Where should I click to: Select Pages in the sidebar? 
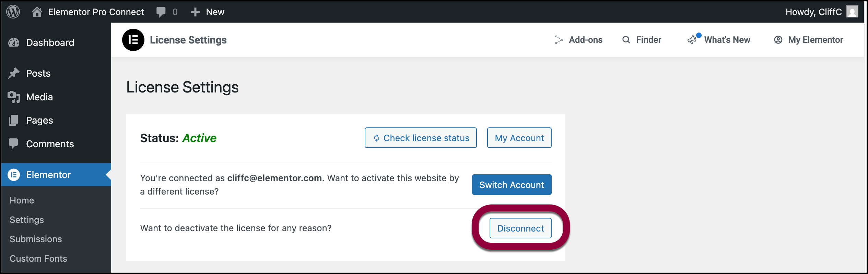click(39, 120)
